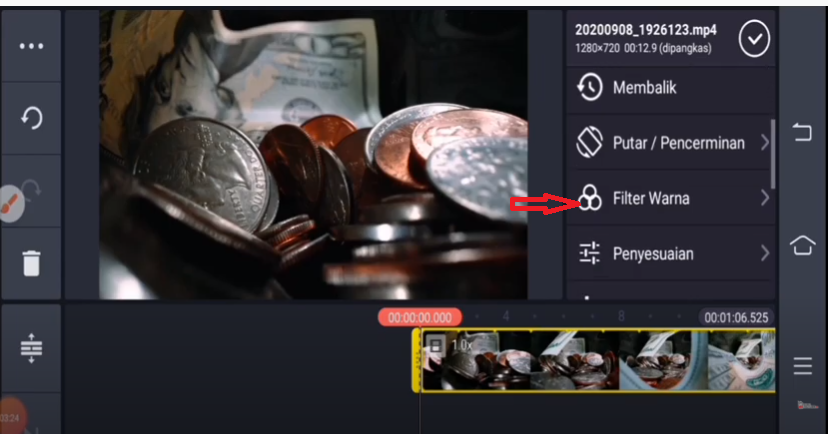Open the Membalik menu option
Image resolution: width=828 pixels, height=434 pixels.
coord(645,88)
